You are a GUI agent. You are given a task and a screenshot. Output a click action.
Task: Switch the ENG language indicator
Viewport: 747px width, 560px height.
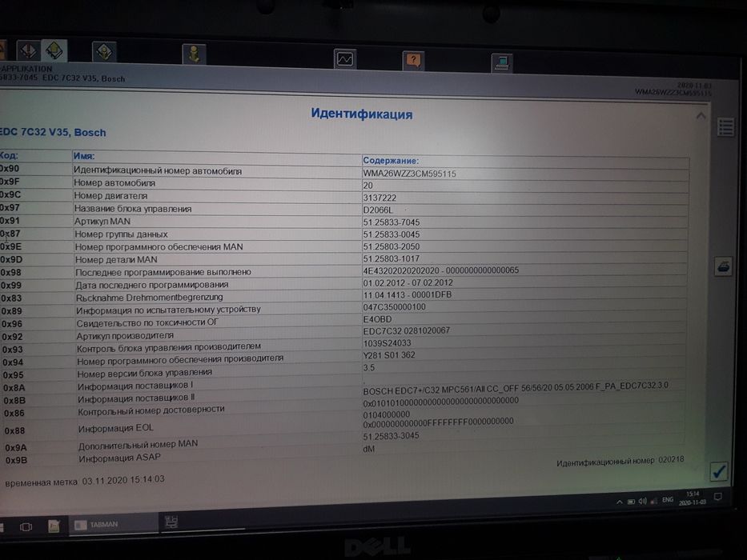668,499
